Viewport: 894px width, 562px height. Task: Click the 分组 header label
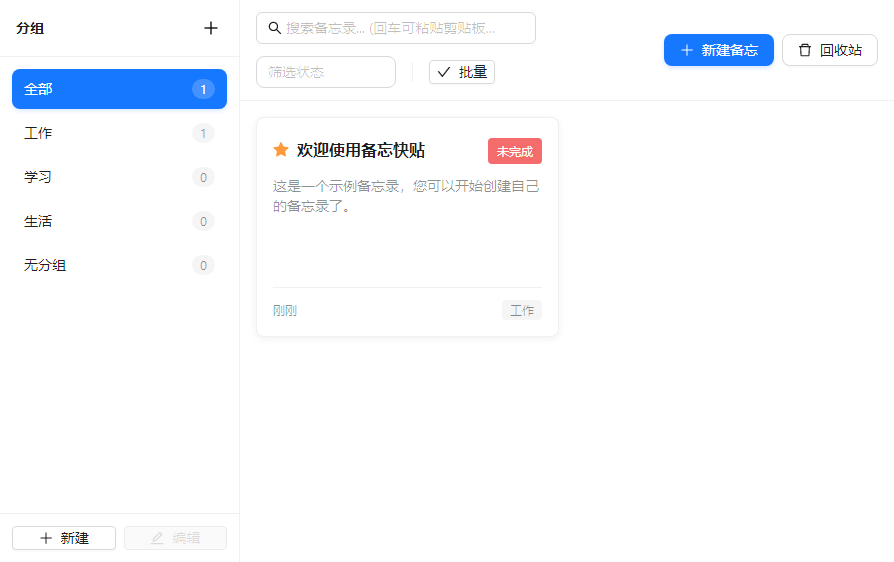(30, 28)
